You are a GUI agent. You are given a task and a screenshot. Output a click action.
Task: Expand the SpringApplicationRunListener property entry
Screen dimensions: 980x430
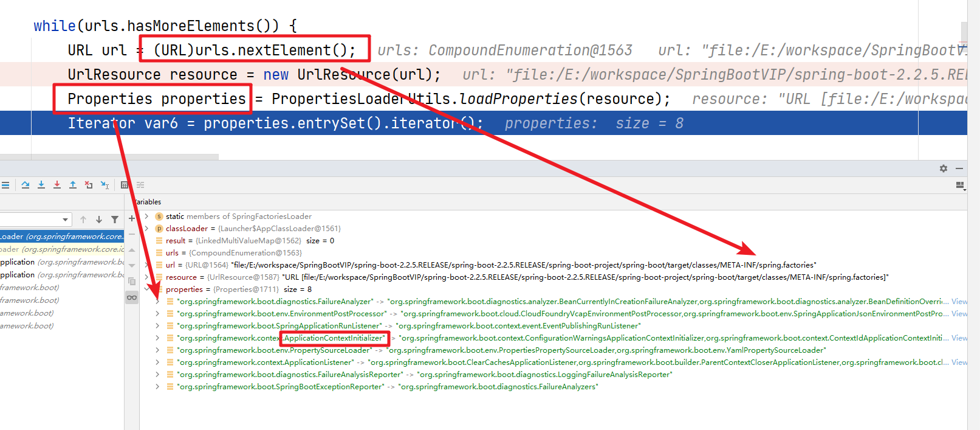pyautogui.click(x=157, y=325)
